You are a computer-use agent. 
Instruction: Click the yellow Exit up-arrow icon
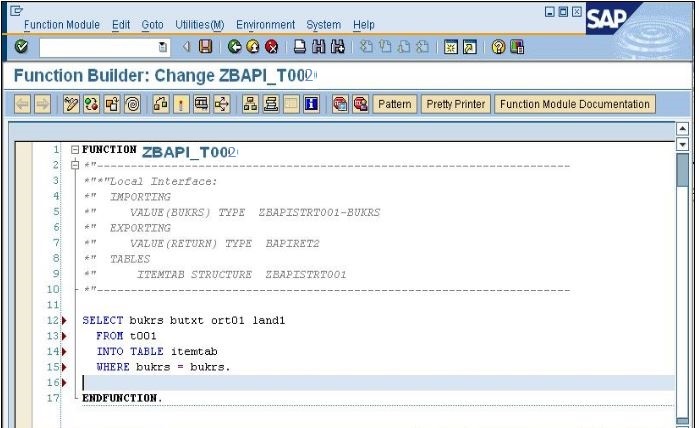(x=253, y=46)
